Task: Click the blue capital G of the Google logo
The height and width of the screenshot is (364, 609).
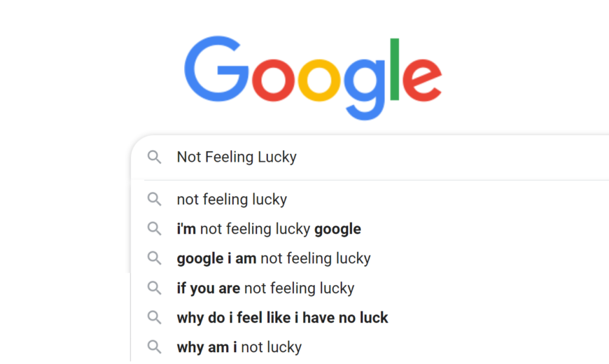Action: 217,69
